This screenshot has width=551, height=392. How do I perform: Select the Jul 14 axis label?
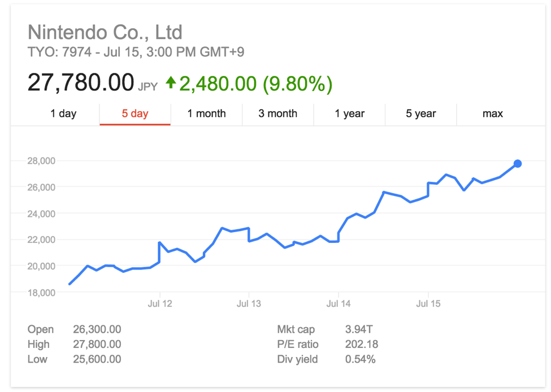point(339,304)
